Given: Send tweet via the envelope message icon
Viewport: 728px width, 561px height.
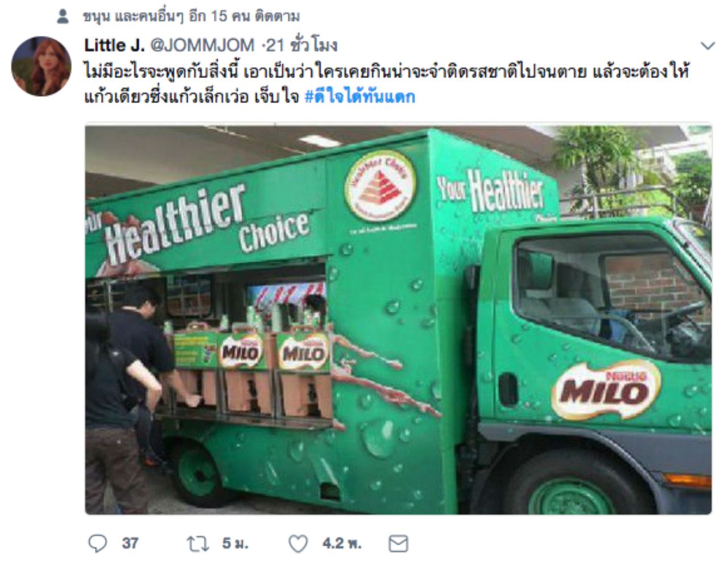Looking at the screenshot, I should 398,544.
